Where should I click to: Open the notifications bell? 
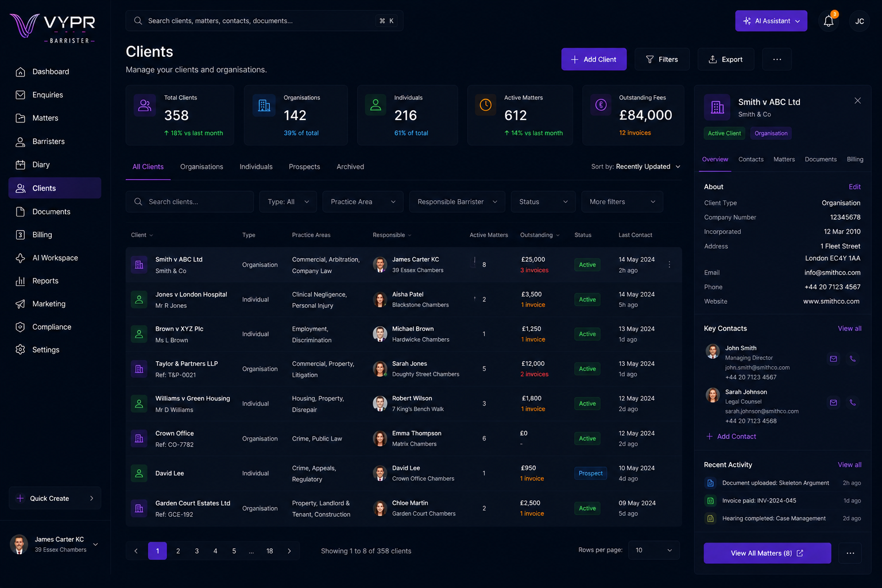829,21
